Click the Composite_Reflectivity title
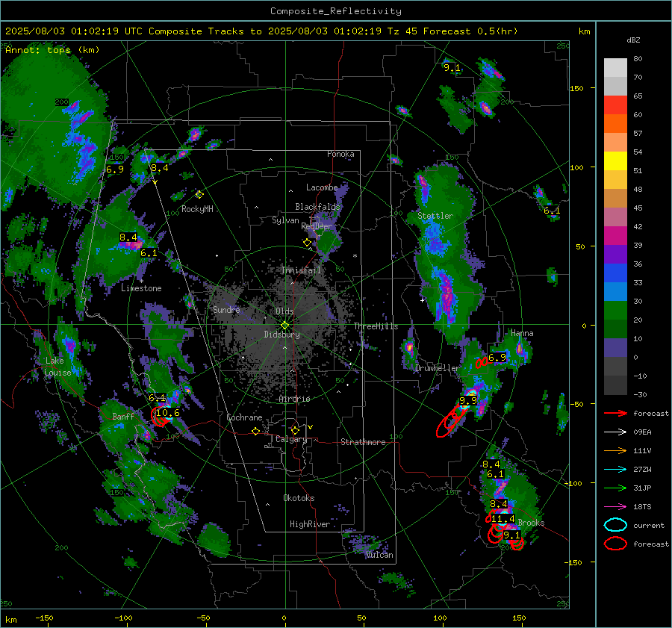This screenshot has width=672, height=628. coord(335,11)
